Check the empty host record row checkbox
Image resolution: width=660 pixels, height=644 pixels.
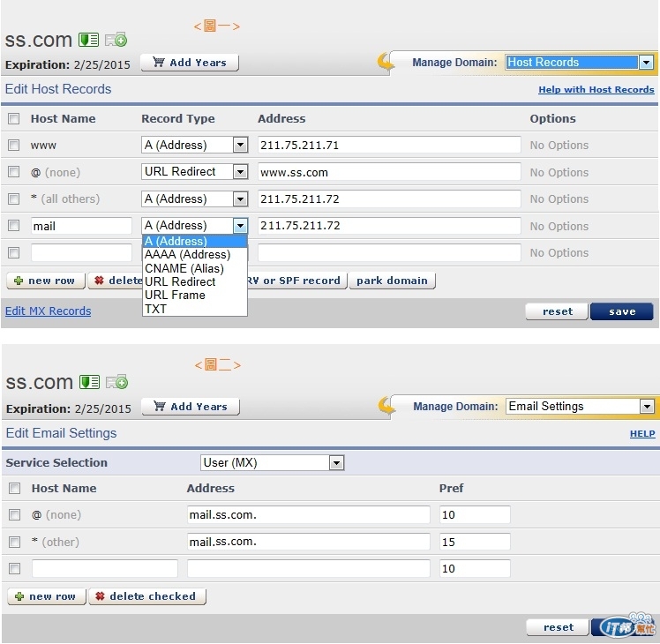click(14, 252)
